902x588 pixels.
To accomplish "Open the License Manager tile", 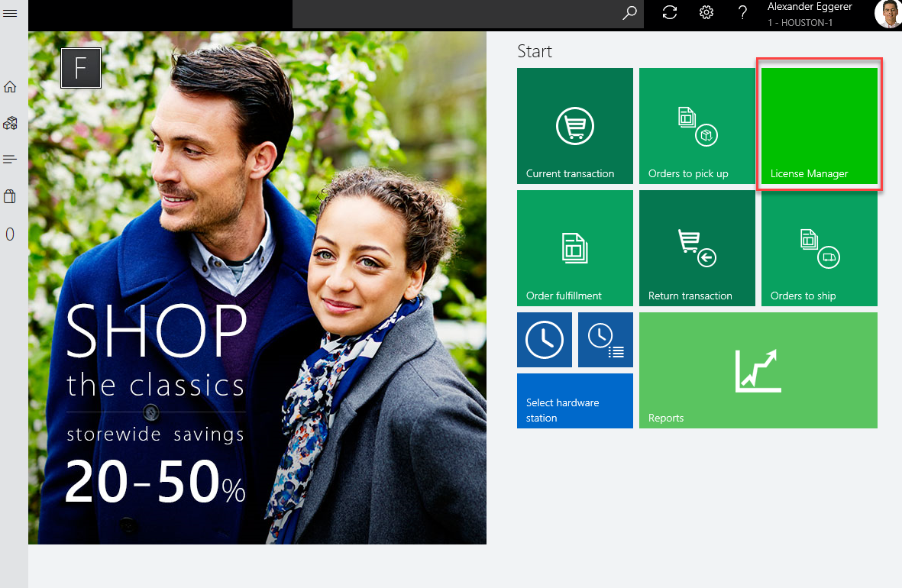I will [820, 126].
